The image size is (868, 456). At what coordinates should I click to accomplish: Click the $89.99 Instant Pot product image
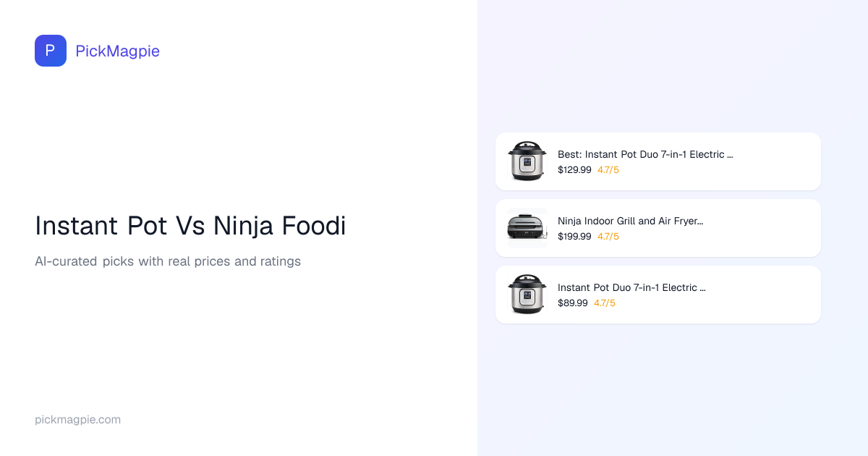click(x=527, y=294)
